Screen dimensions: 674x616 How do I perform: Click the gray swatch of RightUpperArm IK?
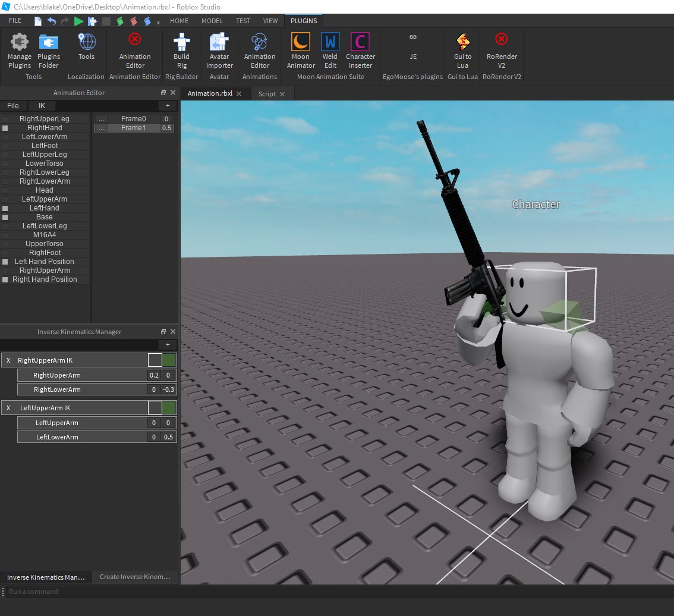tap(155, 360)
